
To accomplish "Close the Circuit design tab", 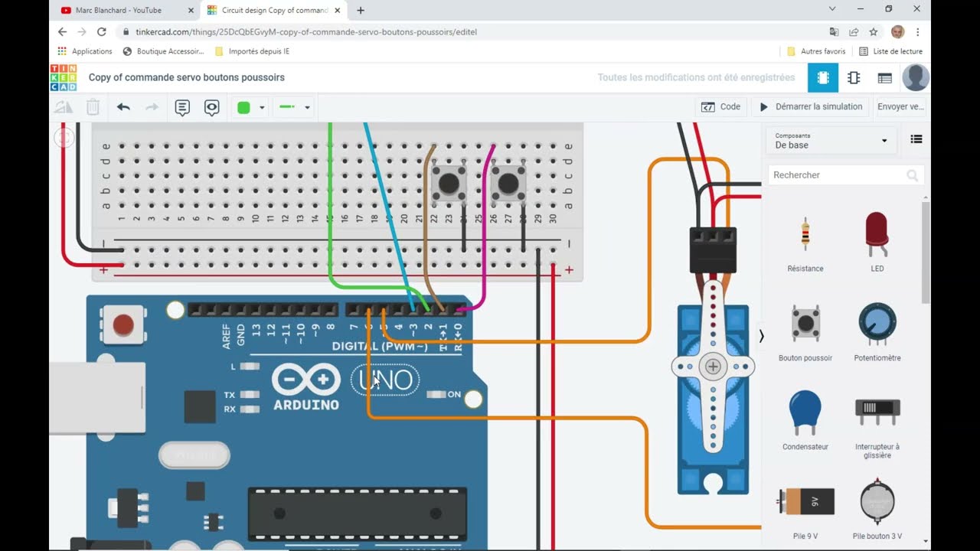I will tap(337, 10).
